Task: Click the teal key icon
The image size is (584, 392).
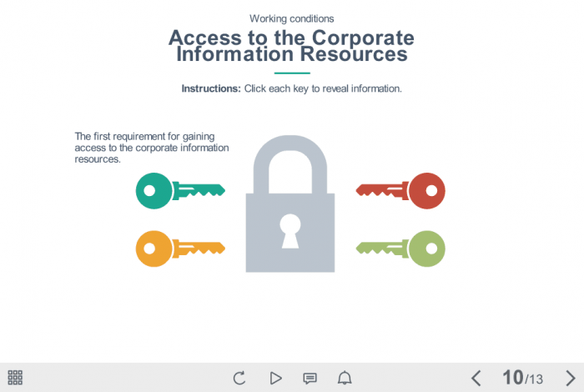Action: (179, 190)
